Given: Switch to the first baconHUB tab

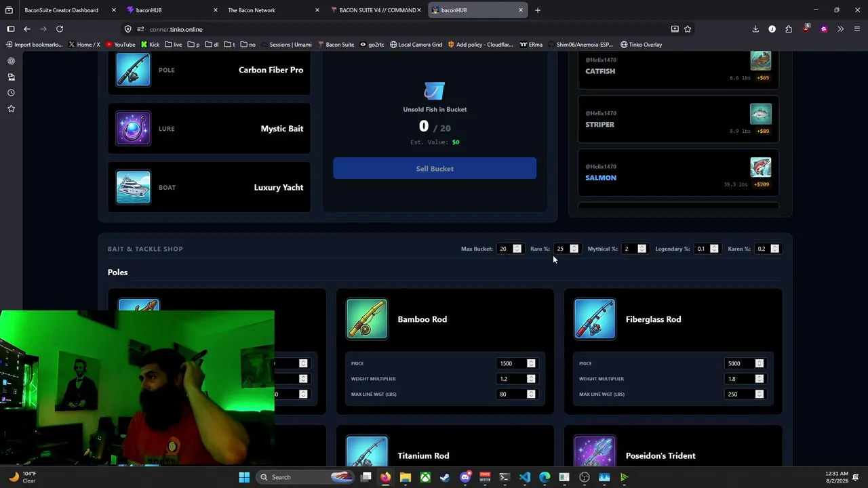Looking at the screenshot, I should tap(172, 10).
